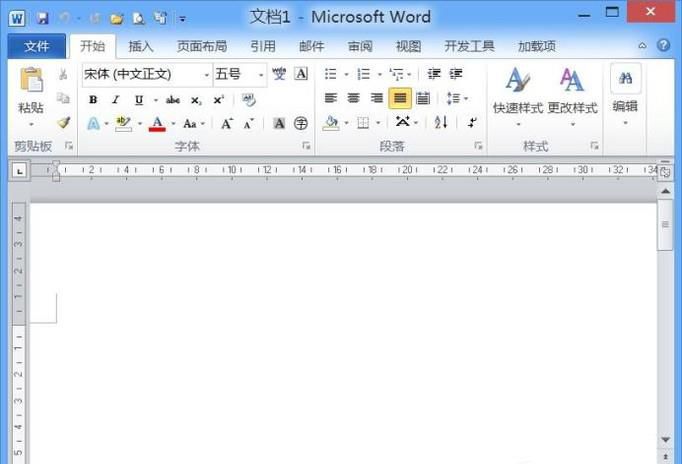The width and height of the screenshot is (682, 464).
Task: Toggle the highlighted Justify alignment button
Action: [399, 98]
